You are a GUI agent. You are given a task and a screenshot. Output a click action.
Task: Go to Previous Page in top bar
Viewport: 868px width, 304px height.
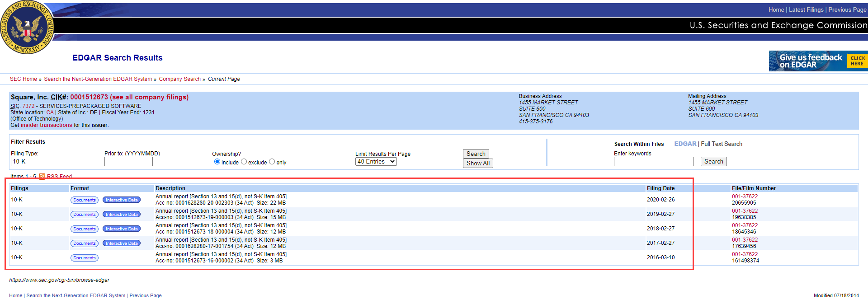click(847, 10)
